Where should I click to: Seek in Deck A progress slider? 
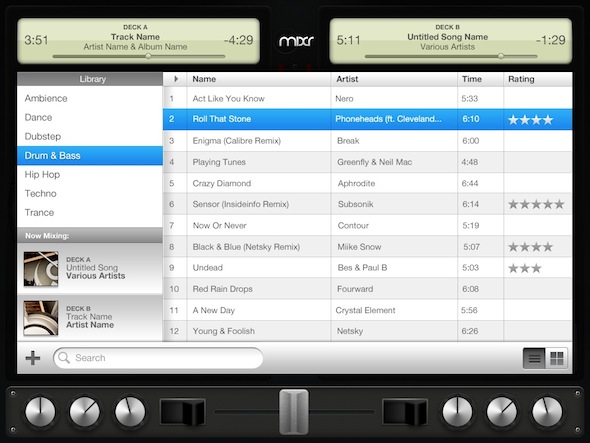[139, 56]
